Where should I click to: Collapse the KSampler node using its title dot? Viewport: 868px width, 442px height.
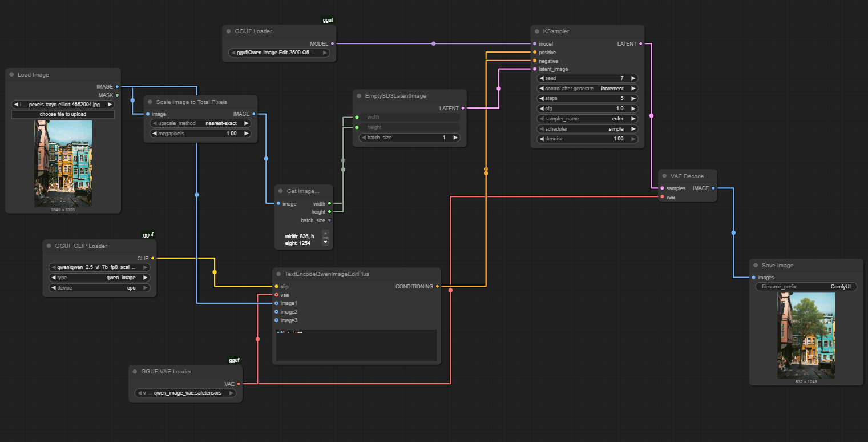(537, 31)
